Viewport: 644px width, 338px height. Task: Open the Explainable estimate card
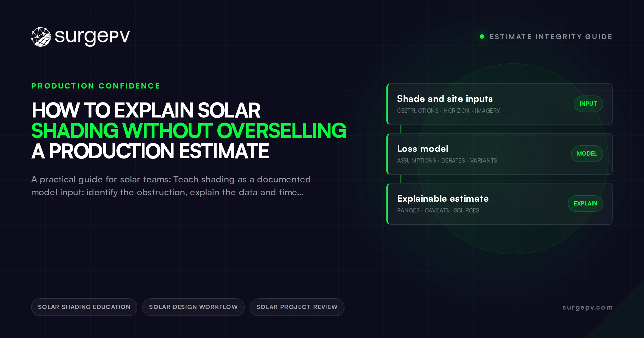click(x=499, y=204)
